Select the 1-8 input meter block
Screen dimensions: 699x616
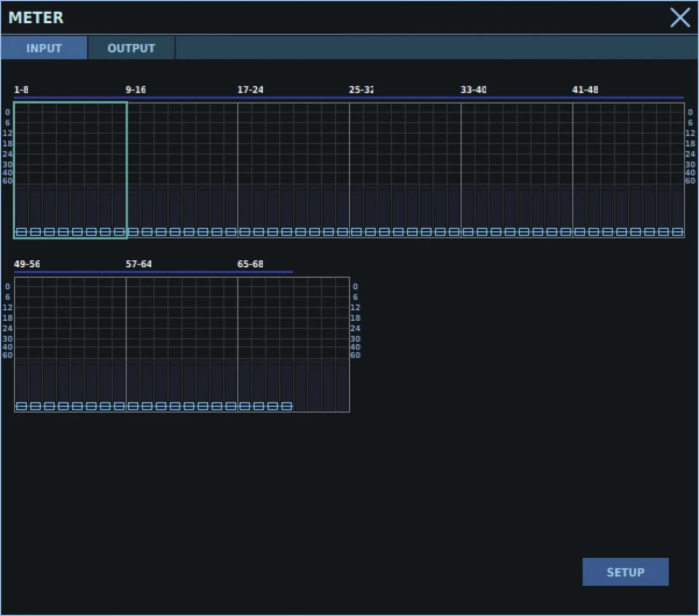70,170
